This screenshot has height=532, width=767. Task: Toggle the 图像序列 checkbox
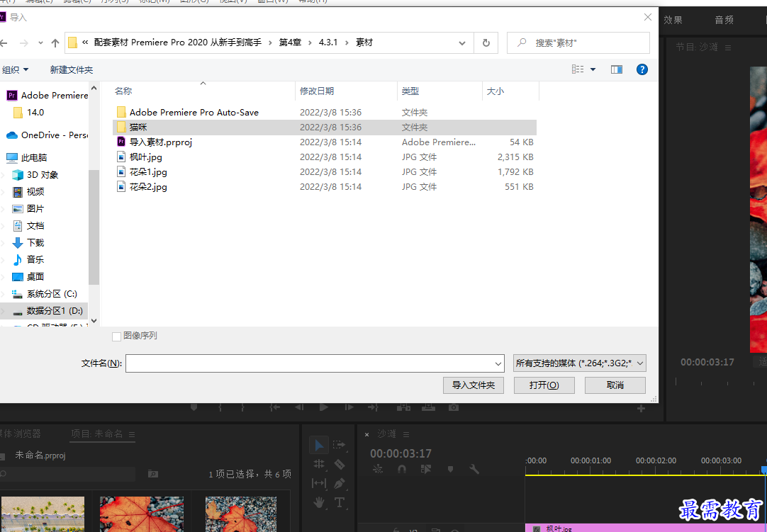click(116, 336)
